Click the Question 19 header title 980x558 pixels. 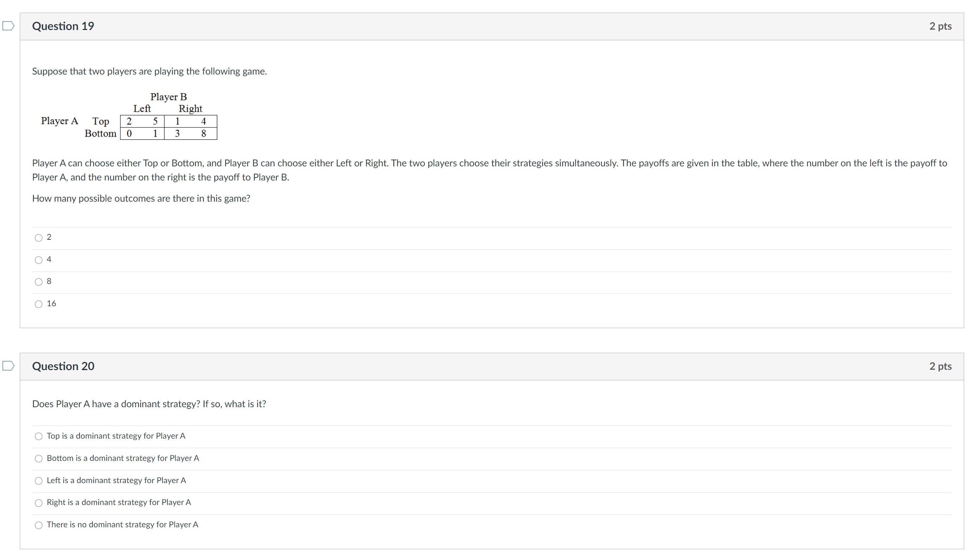pyautogui.click(x=63, y=26)
